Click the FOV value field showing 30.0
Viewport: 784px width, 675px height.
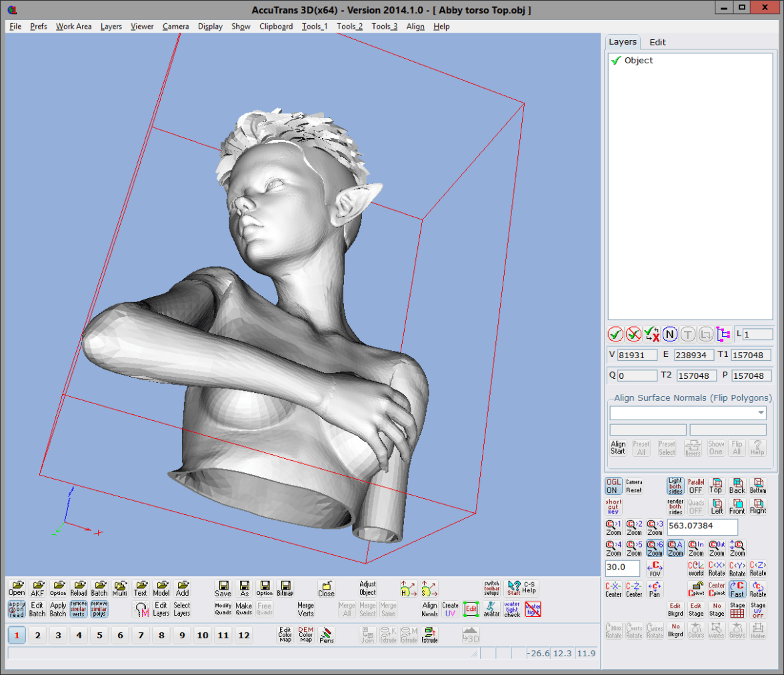pyautogui.click(x=622, y=568)
